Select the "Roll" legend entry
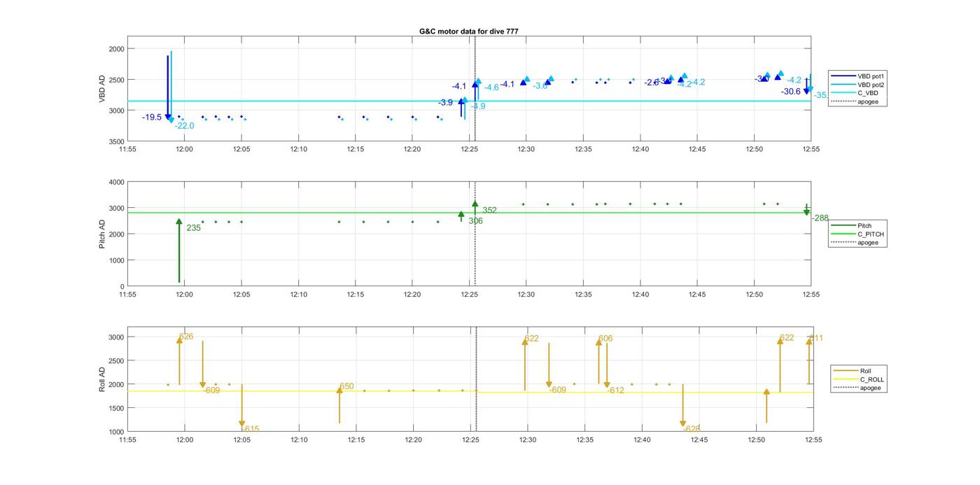980x485 pixels. 852,371
